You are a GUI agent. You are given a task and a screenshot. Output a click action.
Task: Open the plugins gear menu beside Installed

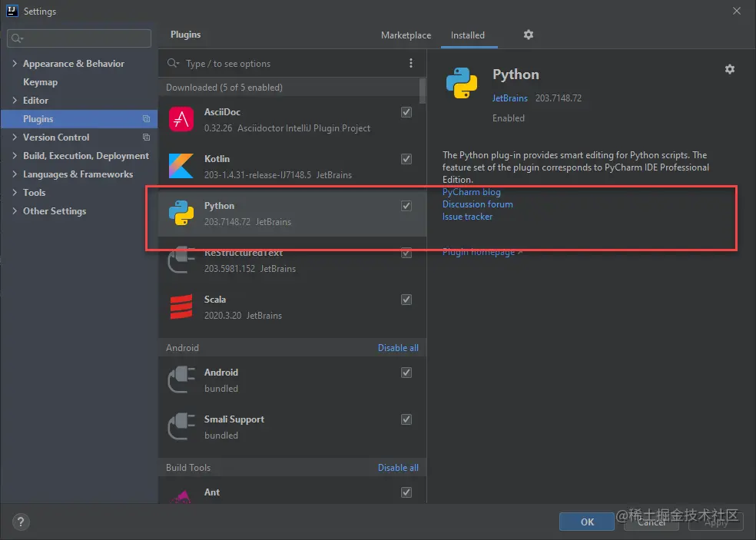[x=529, y=35]
